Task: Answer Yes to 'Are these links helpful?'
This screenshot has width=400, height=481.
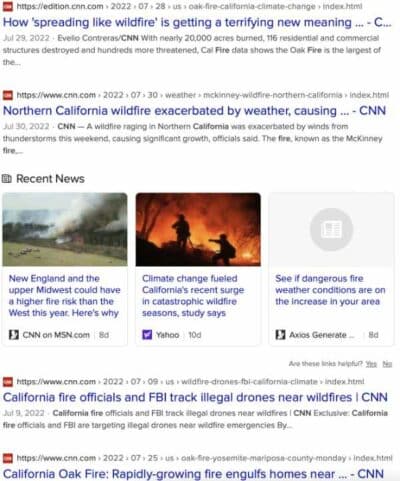Action: click(x=371, y=364)
